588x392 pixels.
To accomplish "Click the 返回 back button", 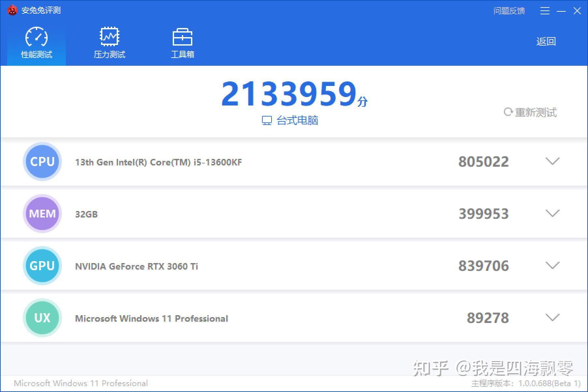I will (545, 41).
